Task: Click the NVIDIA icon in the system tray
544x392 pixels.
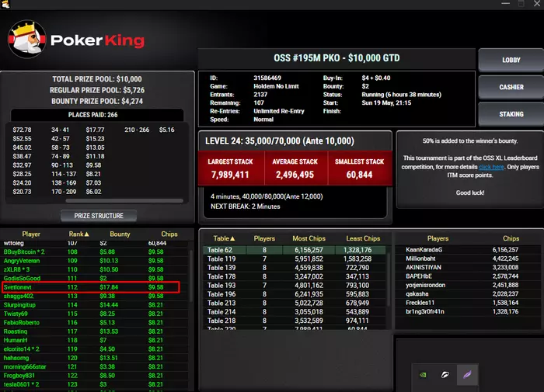Action: (423, 375)
